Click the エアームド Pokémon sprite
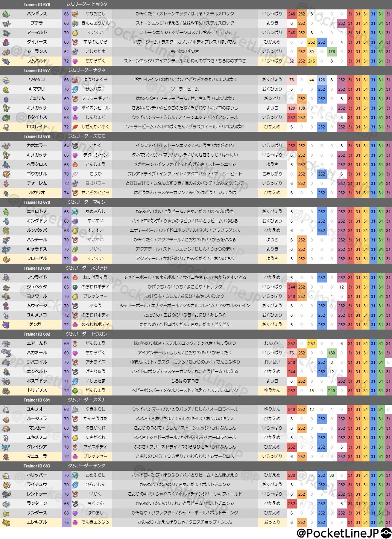 tap(6, 344)
